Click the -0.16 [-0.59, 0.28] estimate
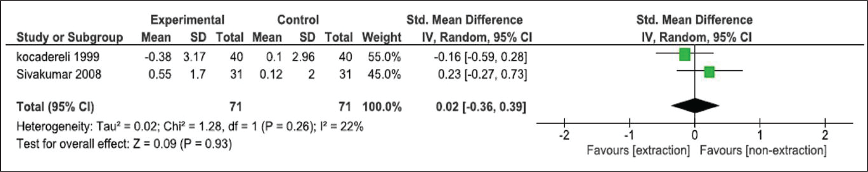The image size is (868, 172). point(481,57)
